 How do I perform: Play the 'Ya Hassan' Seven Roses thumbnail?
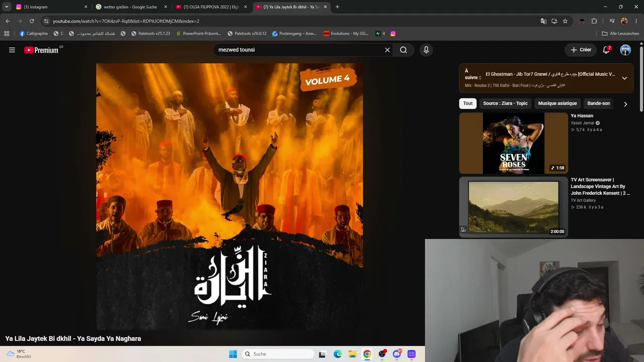pyautogui.click(x=513, y=143)
